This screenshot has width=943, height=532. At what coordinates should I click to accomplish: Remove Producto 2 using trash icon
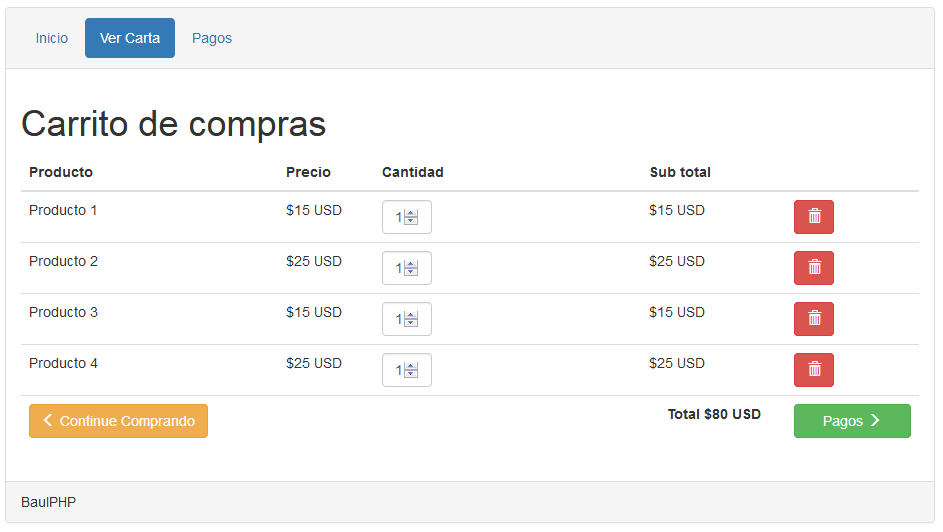point(814,268)
